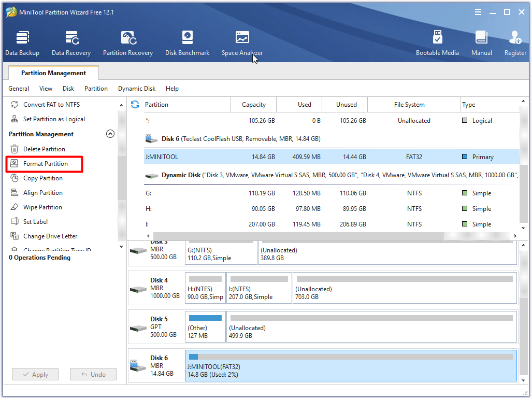
Task: Click the partition list scroll-down arrow
Action: (524, 228)
